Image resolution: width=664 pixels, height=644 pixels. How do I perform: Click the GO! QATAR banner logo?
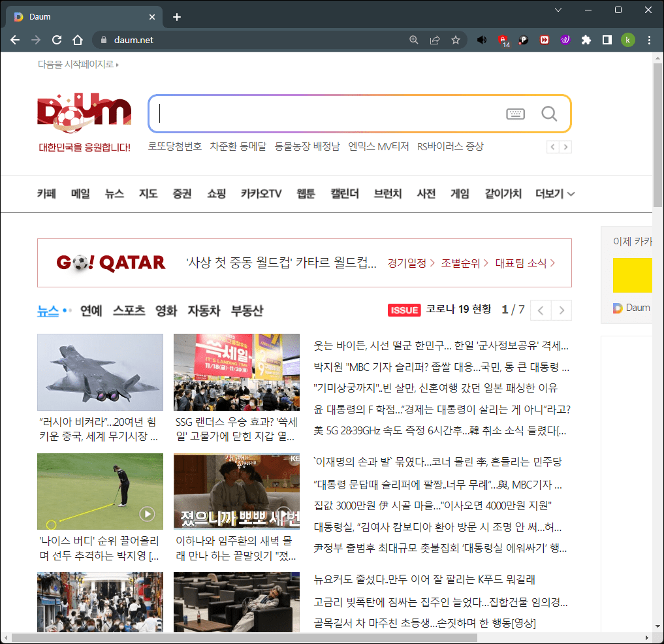(111, 263)
